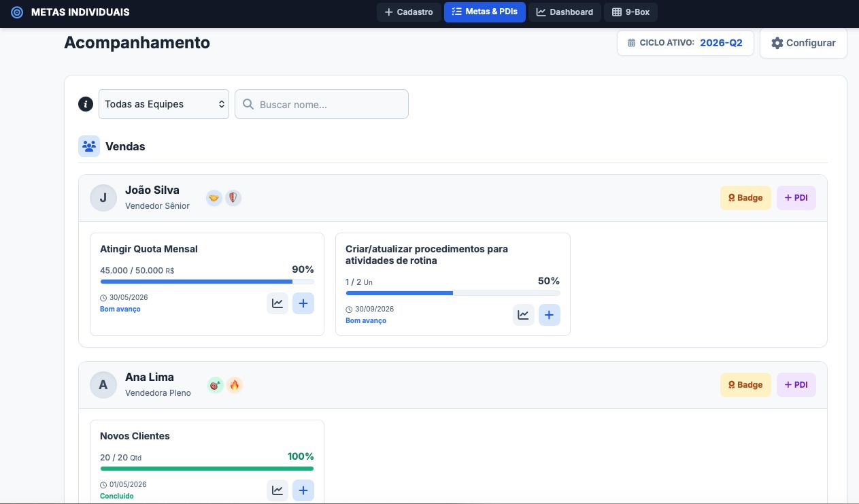The height and width of the screenshot is (504, 859).
Task: Open history chart for Atingir Quota Mensal
Action: (277, 303)
